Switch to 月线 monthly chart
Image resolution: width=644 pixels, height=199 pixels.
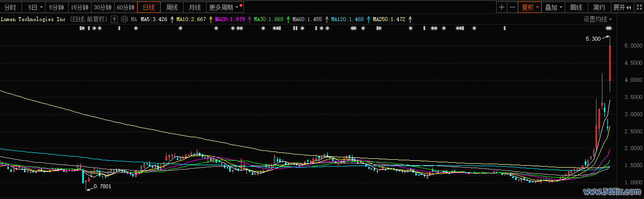coord(195,7)
